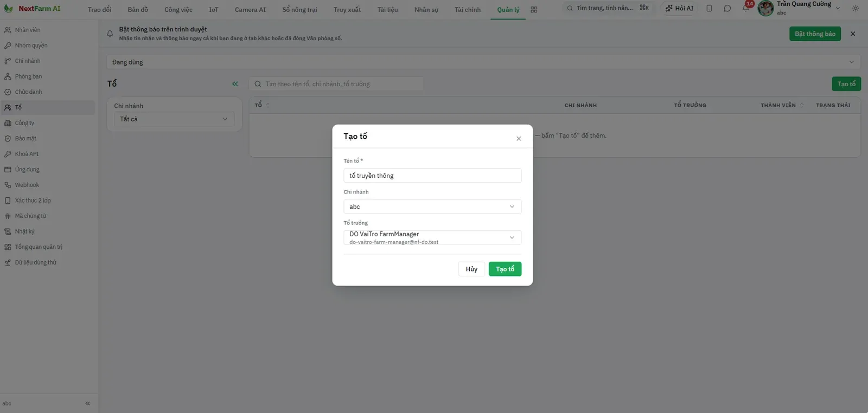Cancel the dialog with Hủy
The height and width of the screenshot is (413, 868).
(471, 269)
